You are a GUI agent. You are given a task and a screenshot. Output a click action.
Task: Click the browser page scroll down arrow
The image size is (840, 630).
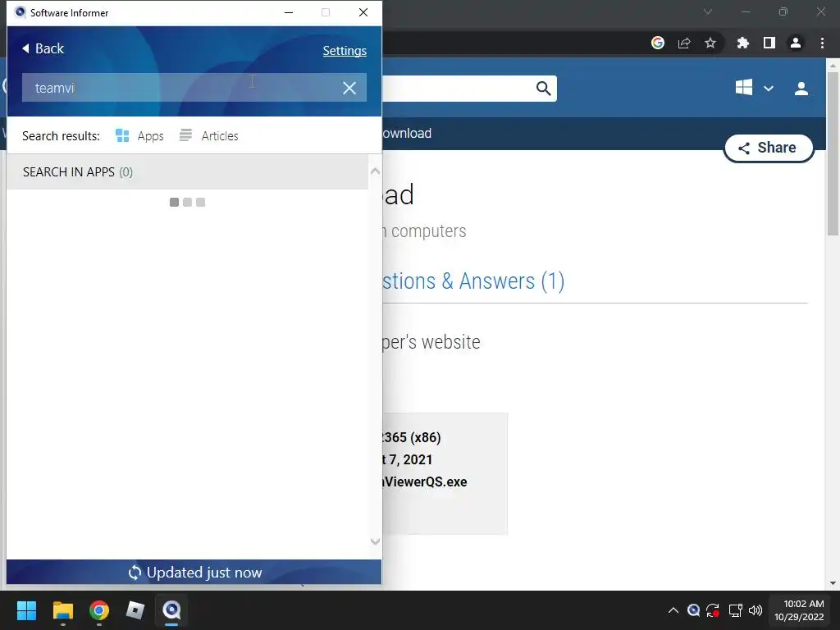click(x=833, y=583)
